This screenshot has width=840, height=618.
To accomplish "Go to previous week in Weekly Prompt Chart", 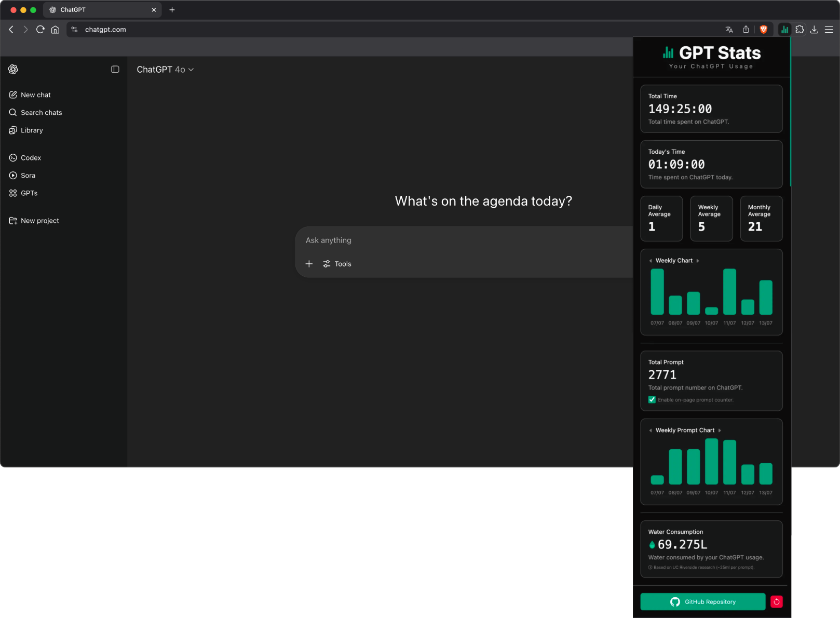I will pos(651,431).
